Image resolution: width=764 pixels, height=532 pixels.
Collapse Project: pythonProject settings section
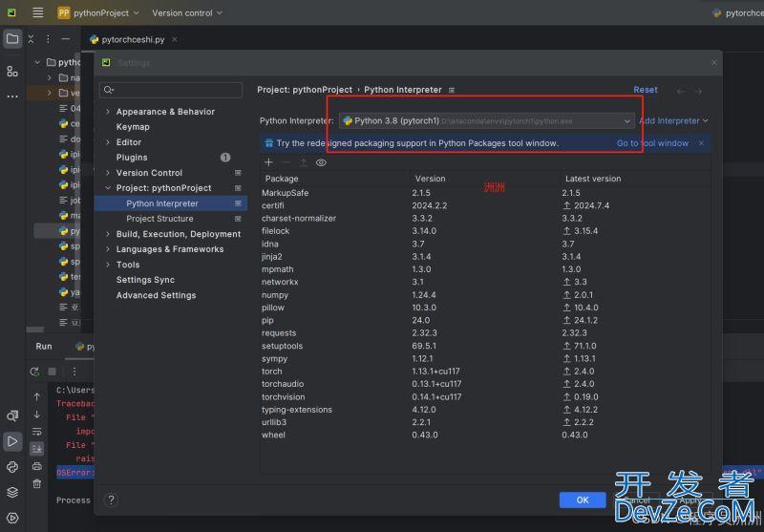pos(108,188)
